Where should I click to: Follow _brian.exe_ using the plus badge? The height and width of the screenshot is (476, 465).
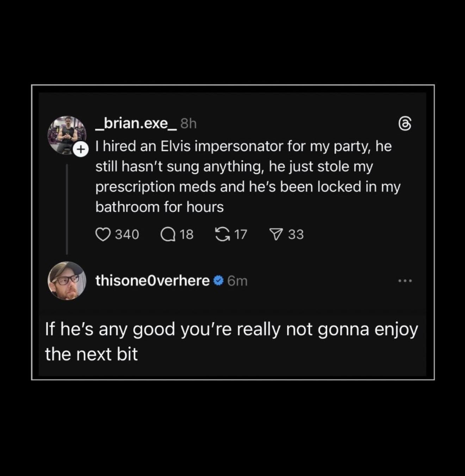(x=81, y=149)
